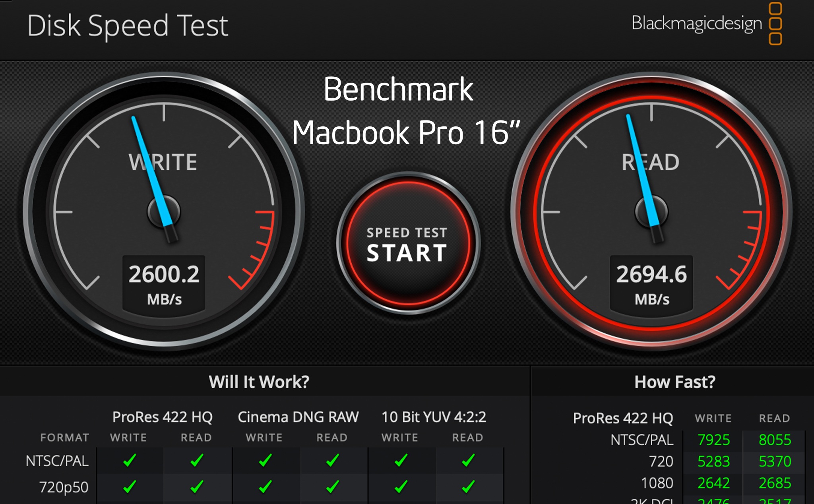
Task: Click the Blackmagicdesign brand text
Action: [696, 23]
